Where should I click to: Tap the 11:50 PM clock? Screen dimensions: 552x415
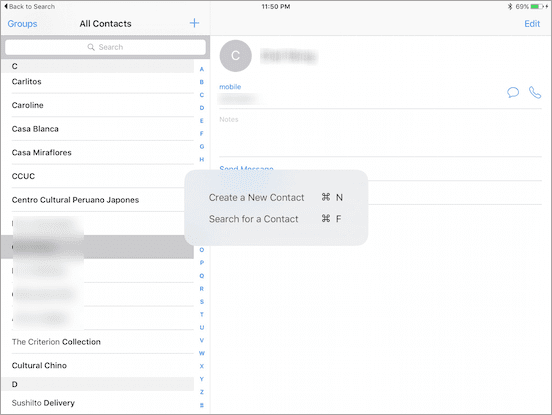click(276, 6)
